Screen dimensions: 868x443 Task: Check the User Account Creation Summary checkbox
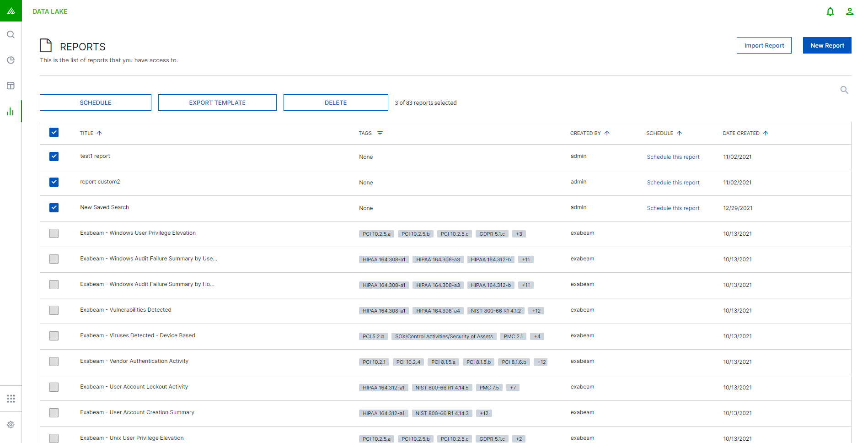coord(54,413)
